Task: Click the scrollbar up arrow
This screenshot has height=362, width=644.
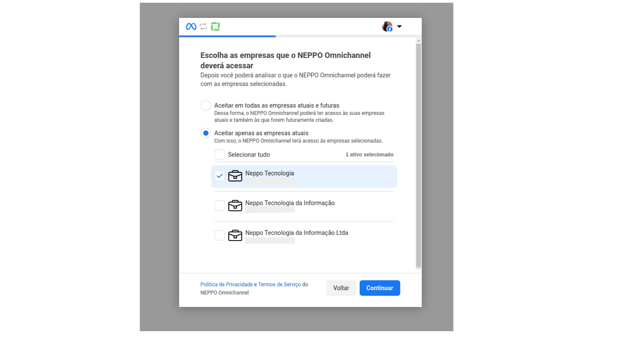Action: [418, 41]
